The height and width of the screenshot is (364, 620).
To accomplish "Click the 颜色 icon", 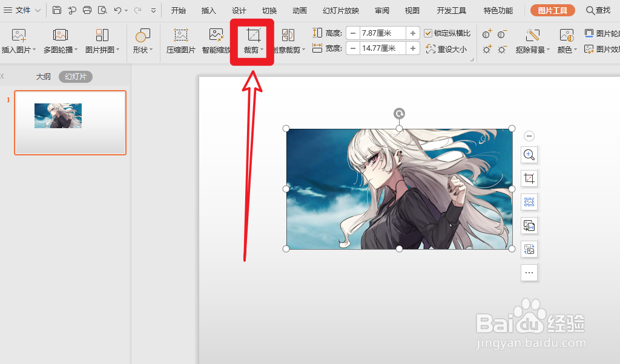I will coord(566,36).
